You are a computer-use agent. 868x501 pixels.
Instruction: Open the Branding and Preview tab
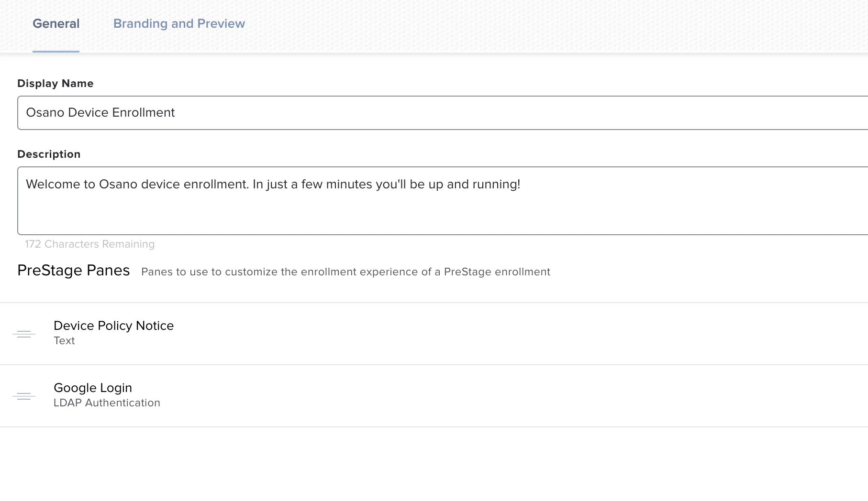click(x=179, y=24)
